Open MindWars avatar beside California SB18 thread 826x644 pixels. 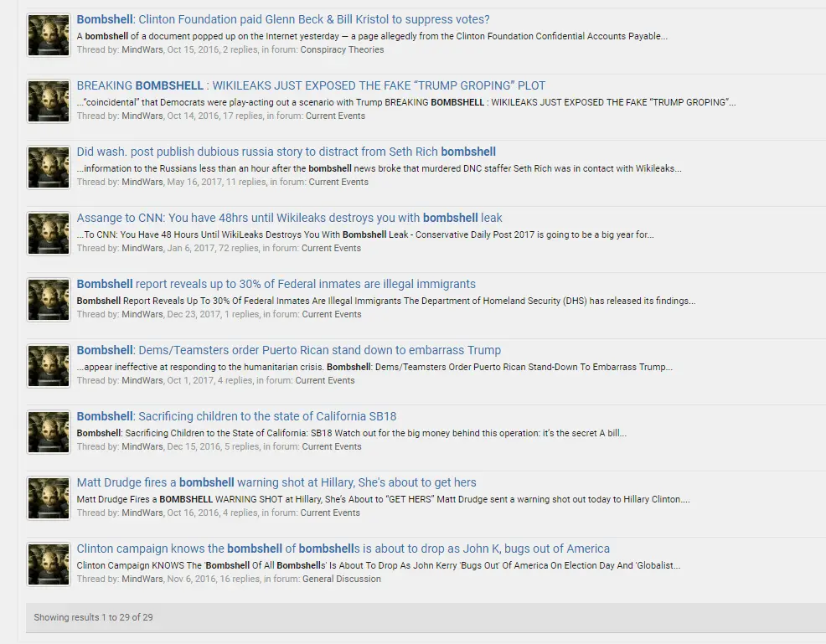pos(49,432)
